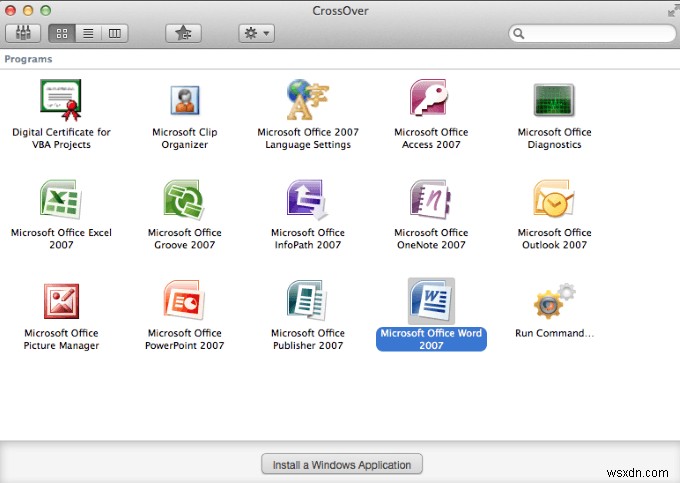
Task: Open the gear actions dropdown menu
Action: point(257,33)
